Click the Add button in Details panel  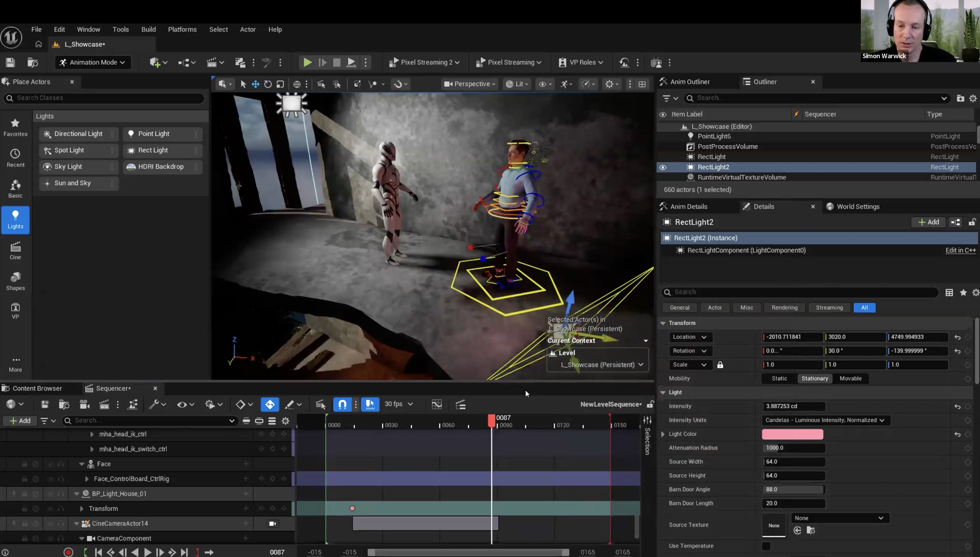click(x=928, y=222)
